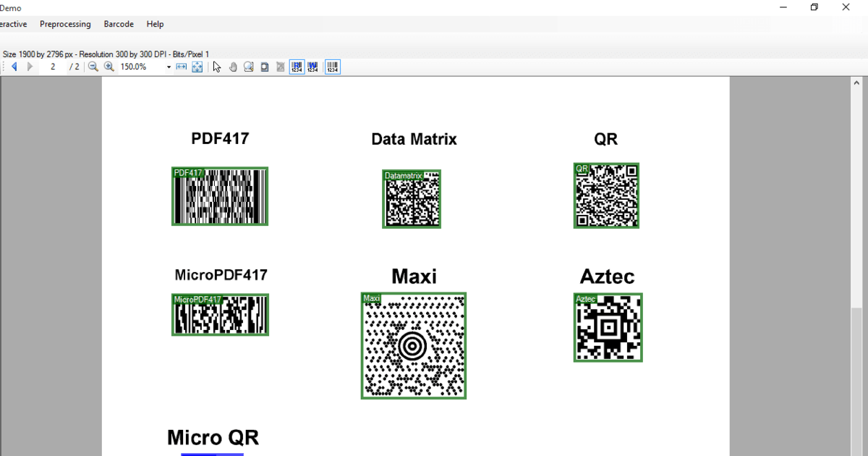Activate the Hand pan tool
Viewport: 868px width, 456px height.
233,67
